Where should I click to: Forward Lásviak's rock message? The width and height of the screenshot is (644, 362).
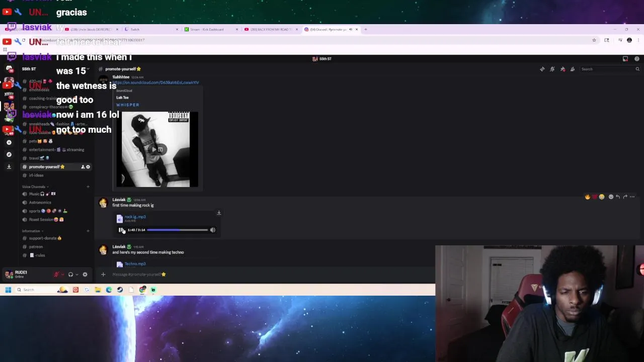(x=625, y=197)
